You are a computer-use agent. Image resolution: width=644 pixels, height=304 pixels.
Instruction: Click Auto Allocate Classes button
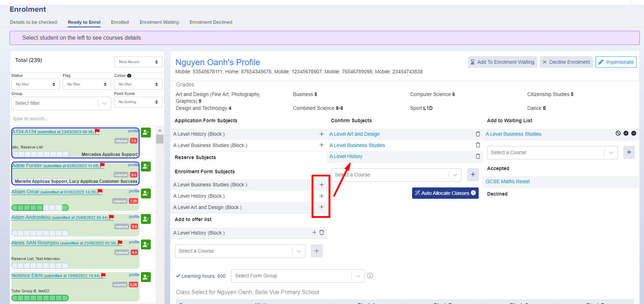click(445, 193)
